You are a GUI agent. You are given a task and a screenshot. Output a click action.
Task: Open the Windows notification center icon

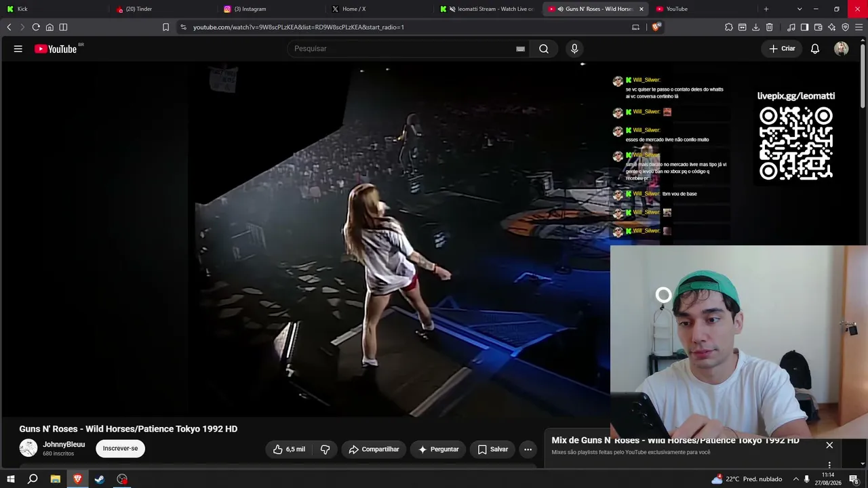pos(854,479)
